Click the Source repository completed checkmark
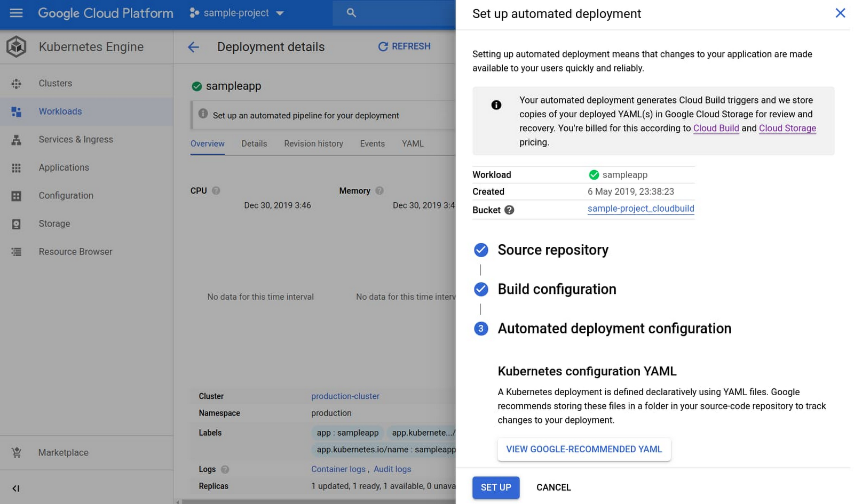854x504 pixels. 481,250
